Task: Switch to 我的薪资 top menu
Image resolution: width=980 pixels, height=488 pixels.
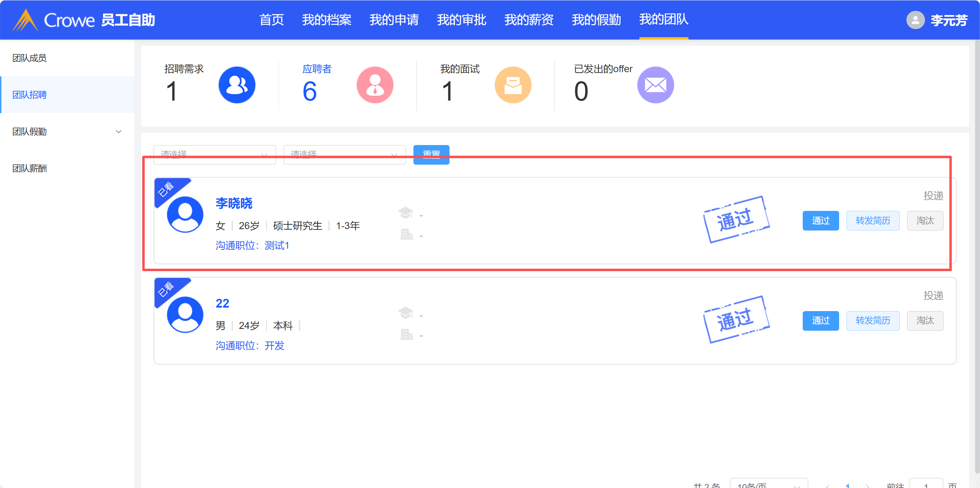Action: [529, 20]
